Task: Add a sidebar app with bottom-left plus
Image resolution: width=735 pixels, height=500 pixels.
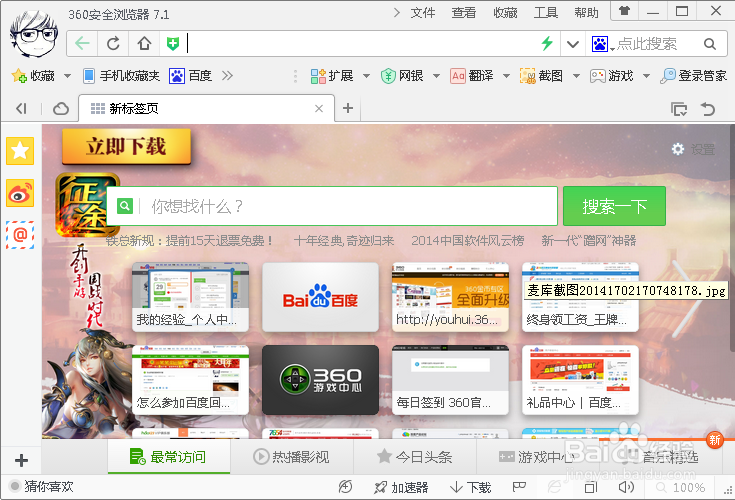Action: point(21,460)
